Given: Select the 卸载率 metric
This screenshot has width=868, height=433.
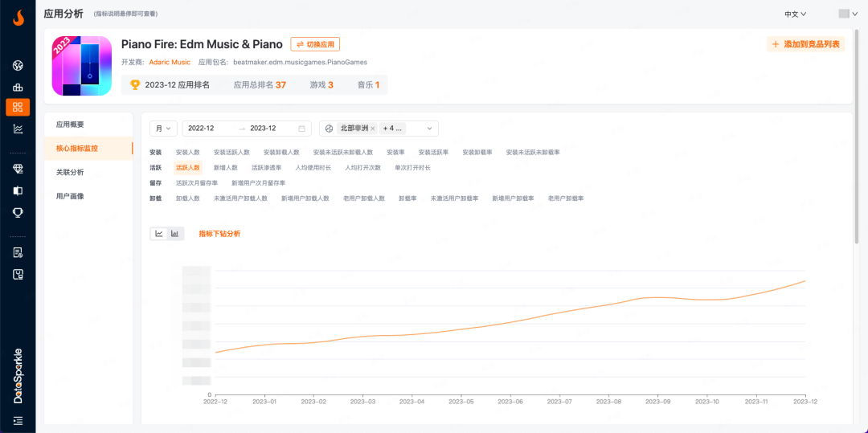Looking at the screenshot, I should point(407,198).
